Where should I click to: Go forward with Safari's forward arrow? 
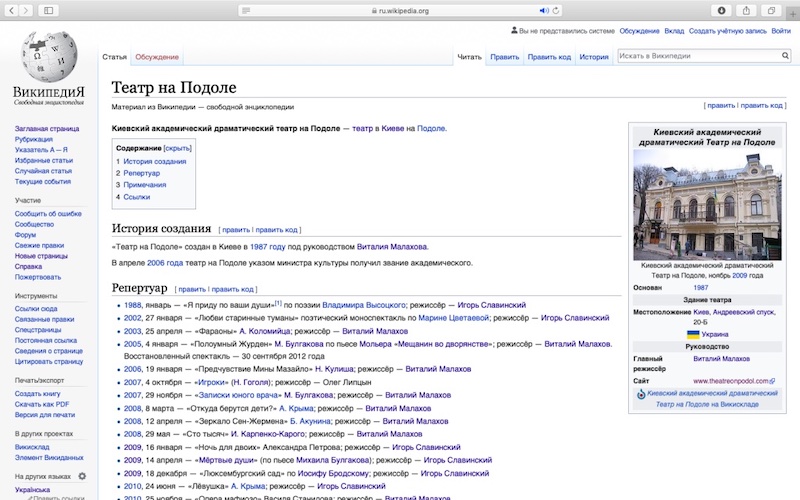[26, 10]
